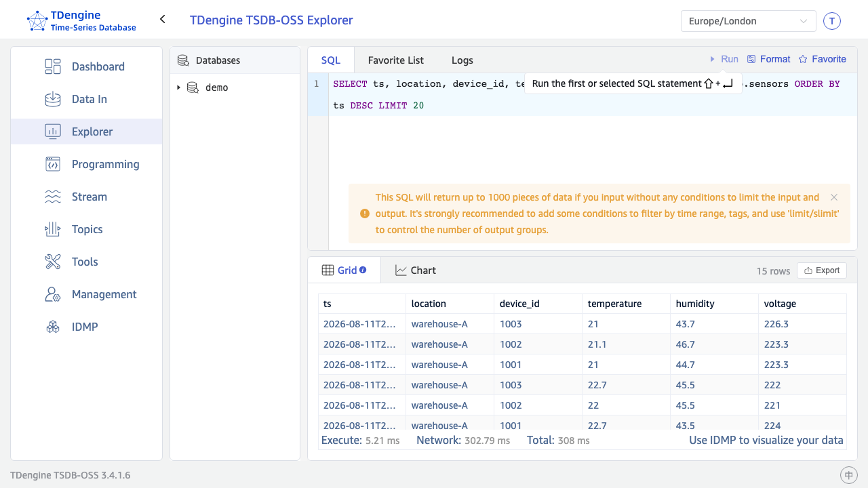This screenshot has height=488, width=868.
Task: Click the voltage column header
Action: pos(803,304)
